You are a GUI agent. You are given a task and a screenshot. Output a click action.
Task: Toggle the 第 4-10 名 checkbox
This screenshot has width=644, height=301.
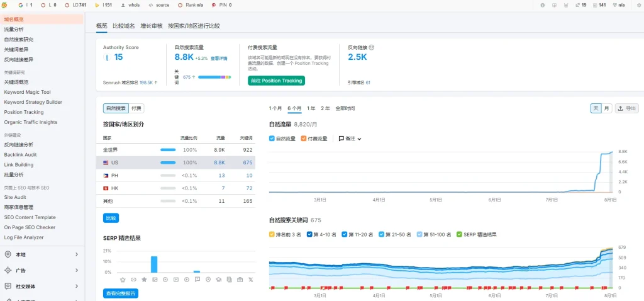(309, 234)
